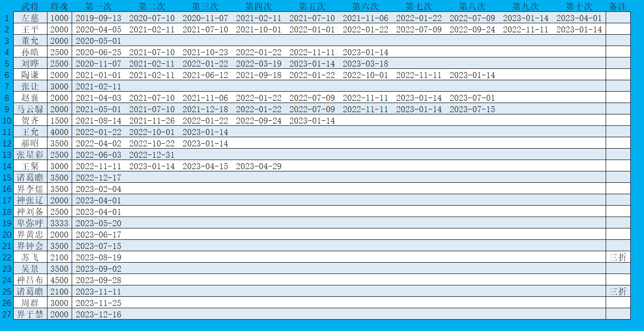The width and height of the screenshot is (644, 331).
Task: Select the date 2022-12-31
Action: tap(152, 155)
